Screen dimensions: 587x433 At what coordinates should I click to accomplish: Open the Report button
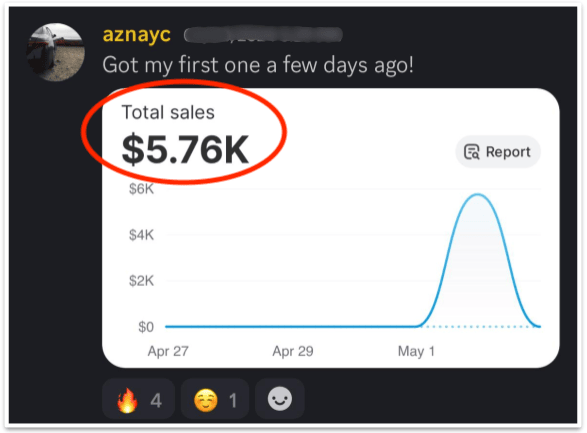pyautogui.click(x=498, y=152)
